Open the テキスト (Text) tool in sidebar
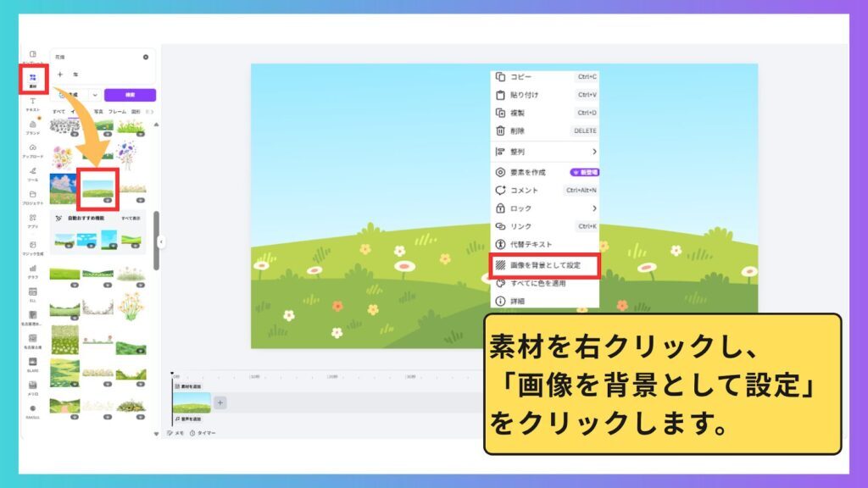868x488 pixels. tap(33, 103)
